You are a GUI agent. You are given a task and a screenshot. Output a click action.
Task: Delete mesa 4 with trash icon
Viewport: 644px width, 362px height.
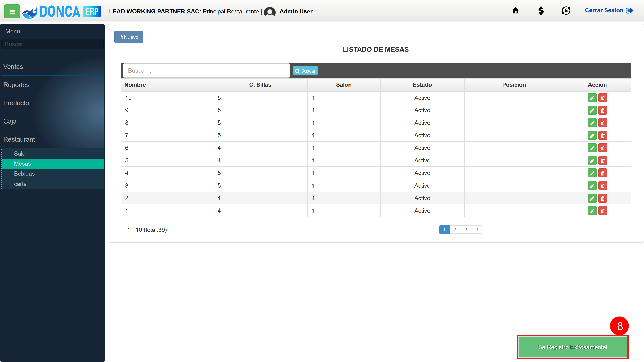[x=603, y=173]
